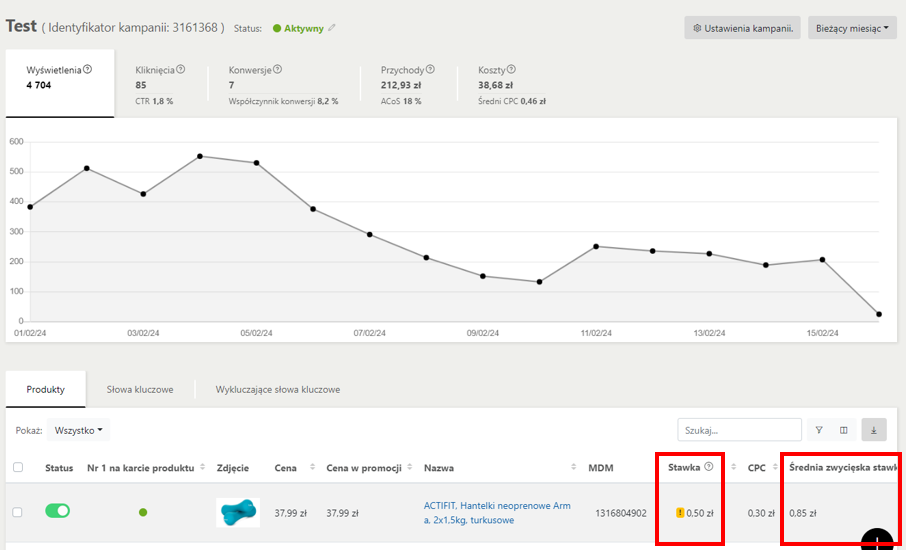Open the Wykluczające słowa kluczowe tab

278,389
